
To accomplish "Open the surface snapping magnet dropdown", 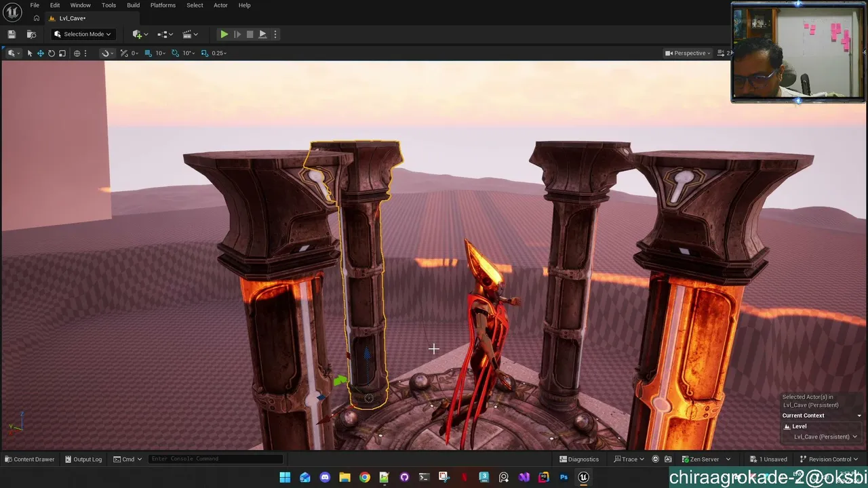I will tap(106, 53).
